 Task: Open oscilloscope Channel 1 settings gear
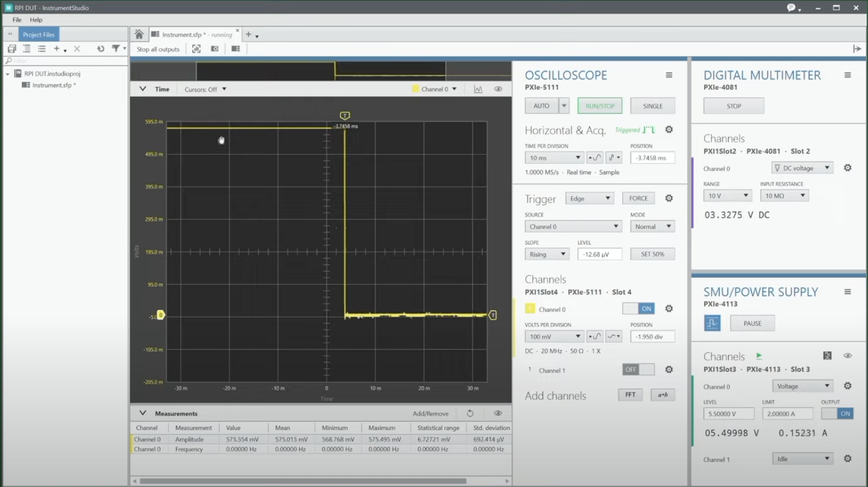669,370
